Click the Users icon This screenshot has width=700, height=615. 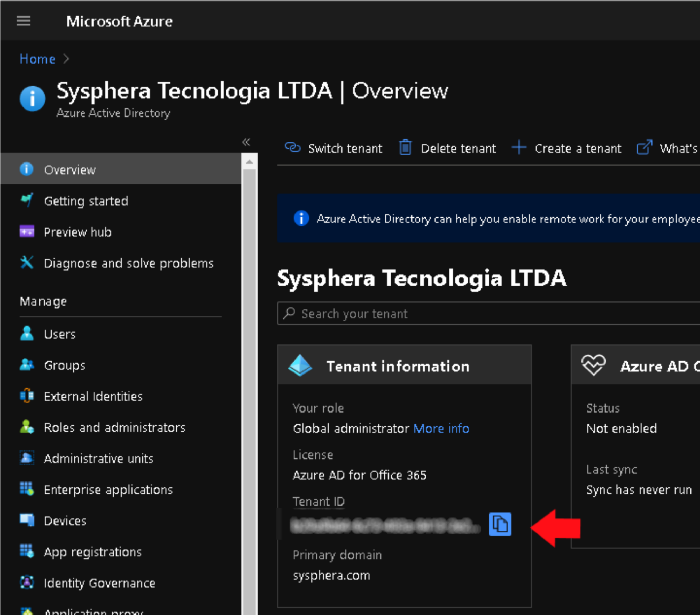click(26, 334)
